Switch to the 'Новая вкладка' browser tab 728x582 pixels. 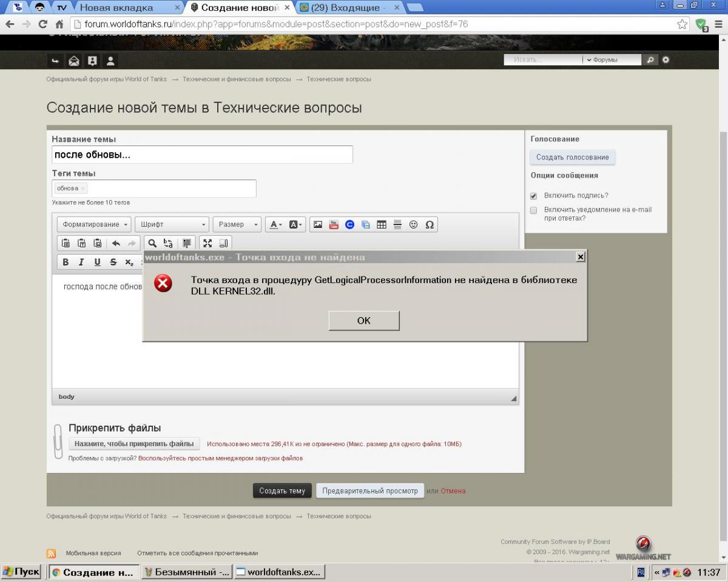point(126,8)
